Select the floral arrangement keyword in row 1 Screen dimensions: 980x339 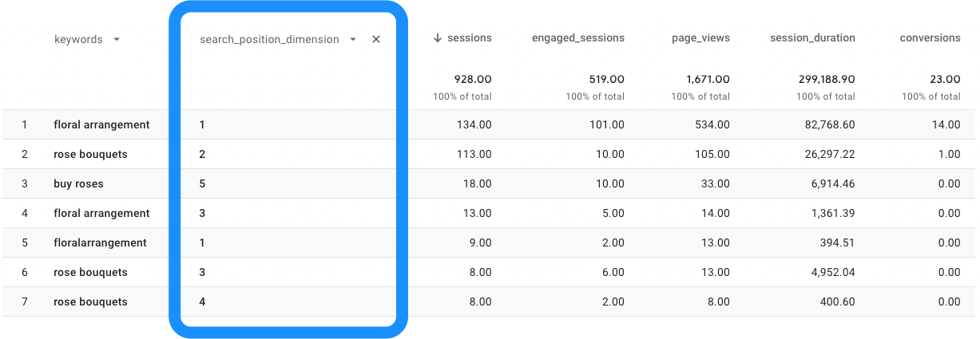(101, 124)
